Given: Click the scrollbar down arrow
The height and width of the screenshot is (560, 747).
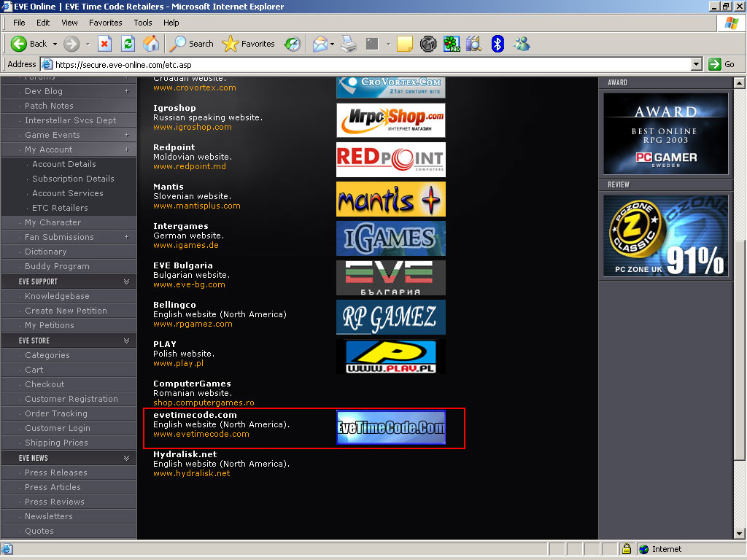Looking at the screenshot, I should 739,533.
